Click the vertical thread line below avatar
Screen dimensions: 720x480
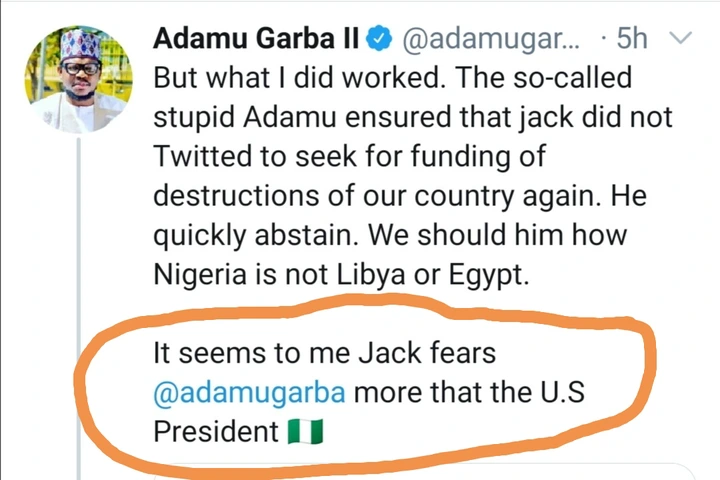point(77,300)
